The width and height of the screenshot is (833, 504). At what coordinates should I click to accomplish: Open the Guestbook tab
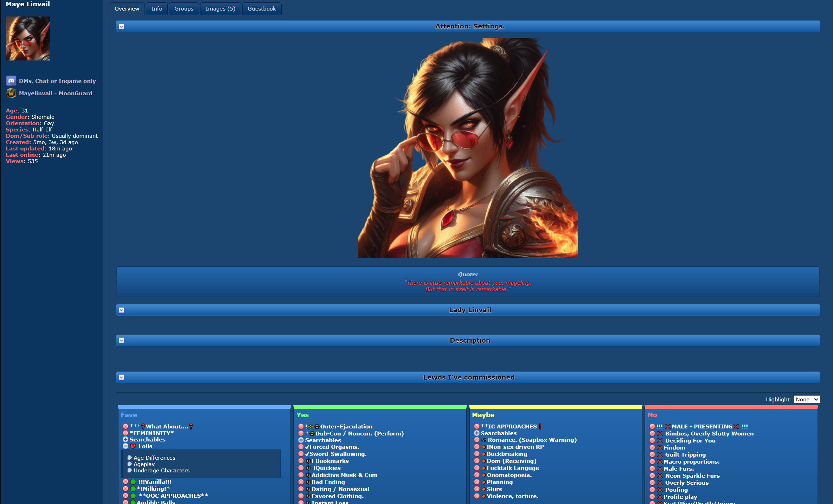coord(262,9)
